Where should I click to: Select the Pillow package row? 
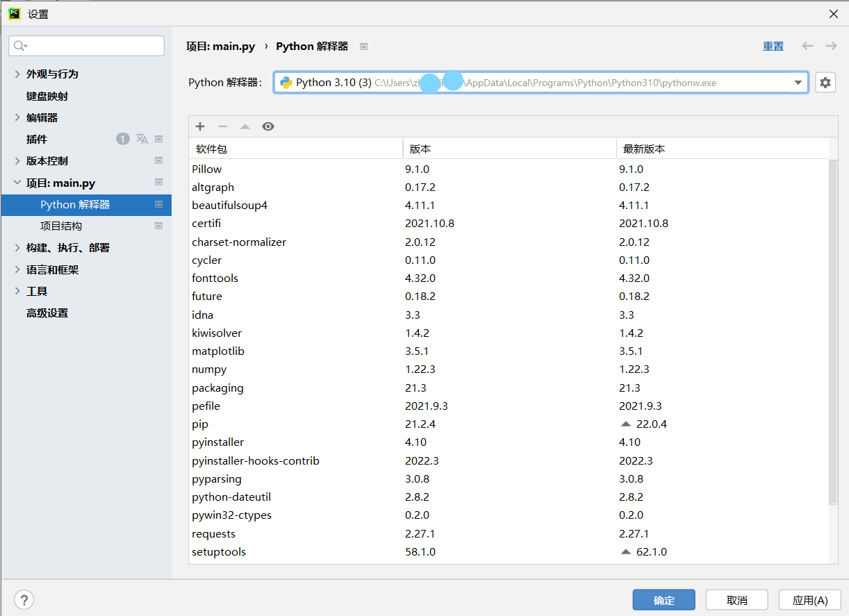tap(509, 169)
